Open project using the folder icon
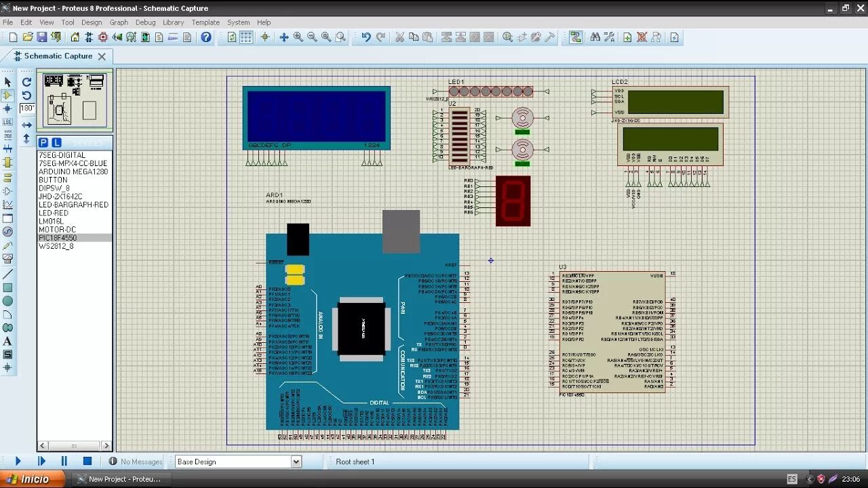 [28, 37]
